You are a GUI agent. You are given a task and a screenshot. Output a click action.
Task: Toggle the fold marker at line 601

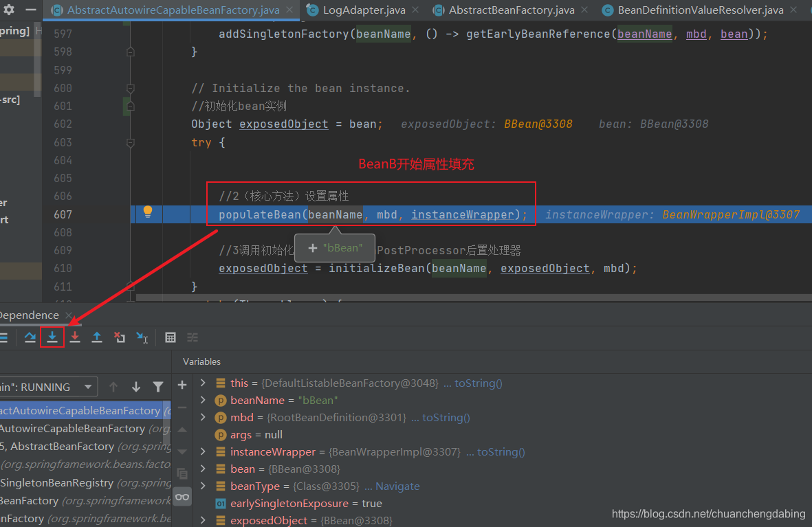[x=131, y=106]
